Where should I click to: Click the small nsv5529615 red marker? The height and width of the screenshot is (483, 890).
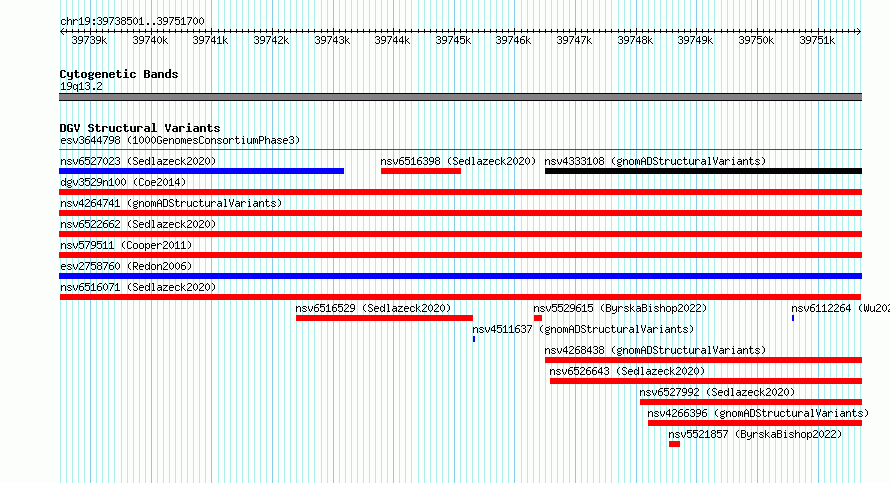tap(538, 318)
